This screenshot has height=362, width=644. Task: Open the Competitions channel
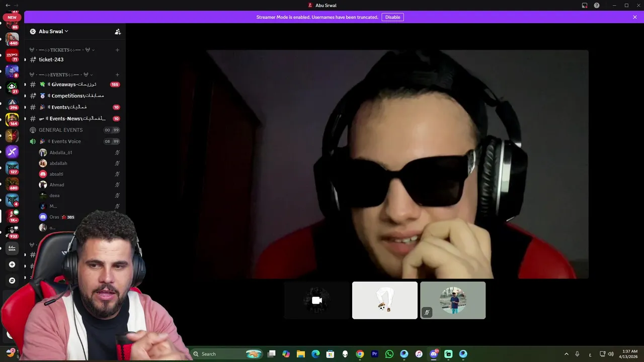tap(74, 96)
